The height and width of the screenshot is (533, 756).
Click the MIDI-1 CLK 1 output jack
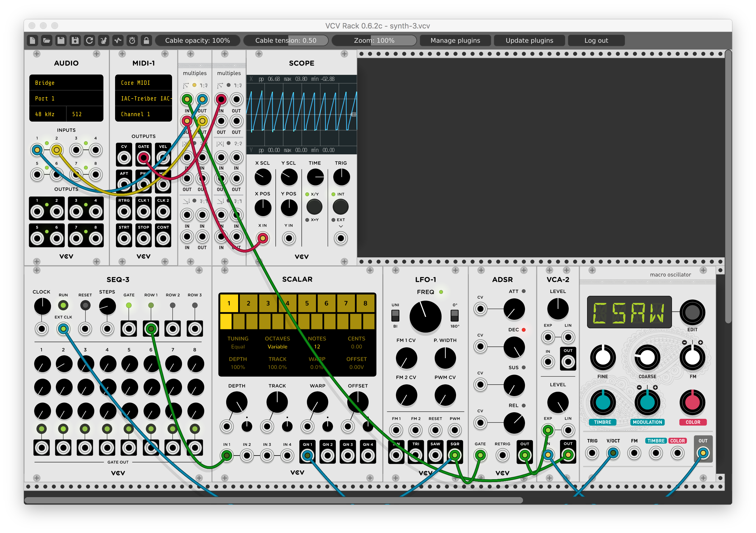[x=144, y=212]
